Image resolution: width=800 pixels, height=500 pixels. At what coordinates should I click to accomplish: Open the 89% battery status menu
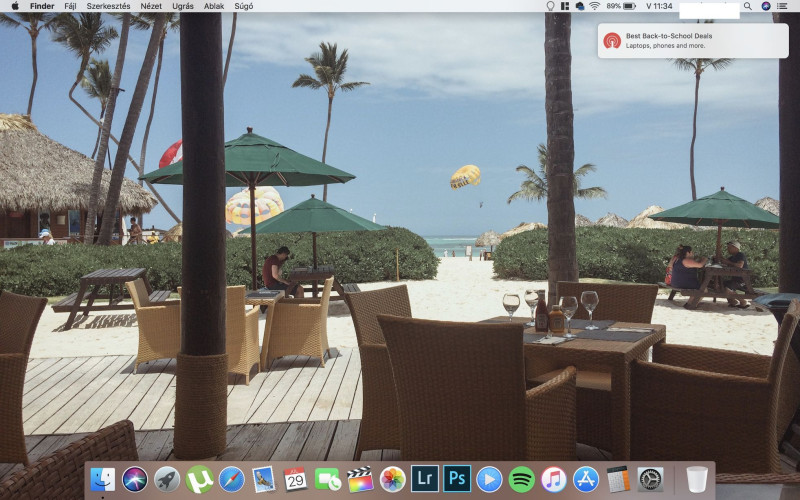[621, 6]
